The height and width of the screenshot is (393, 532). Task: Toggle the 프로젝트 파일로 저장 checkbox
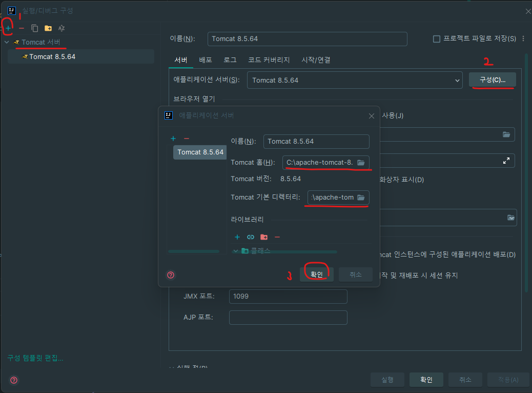pyautogui.click(x=437, y=39)
